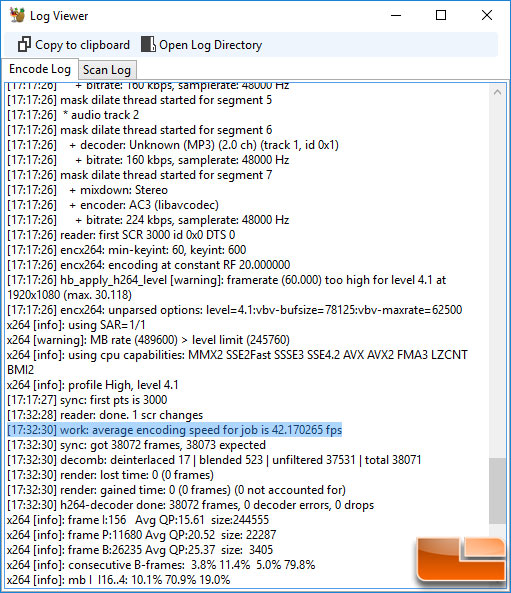The height and width of the screenshot is (593, 511).
Task: Click the 'profile High, level 4.1' log line
Action: (93, 385)
